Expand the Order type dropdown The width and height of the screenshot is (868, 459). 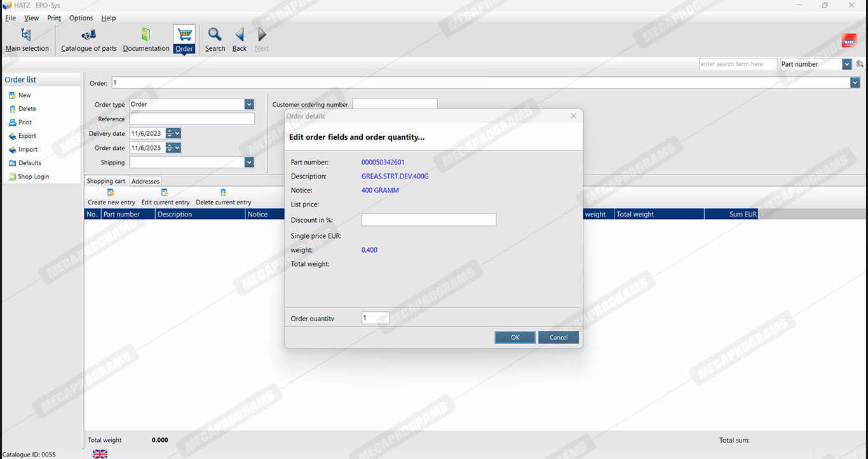click(x=249, y=105)
